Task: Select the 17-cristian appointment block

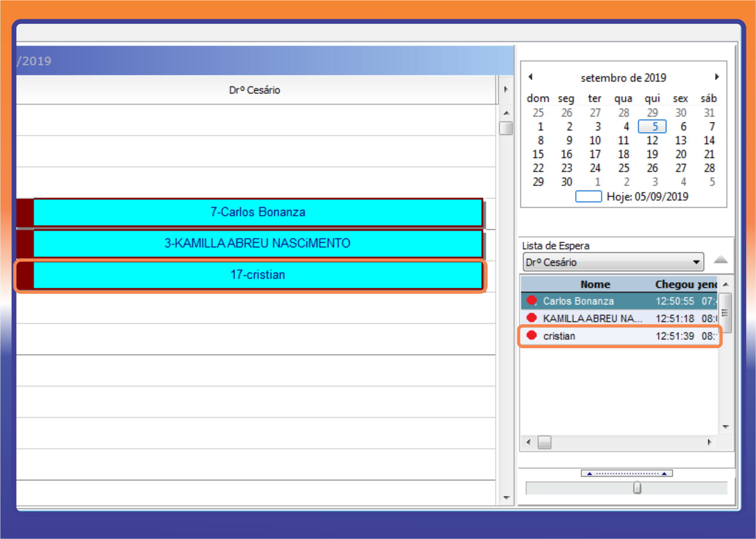Action: point(258,275)
